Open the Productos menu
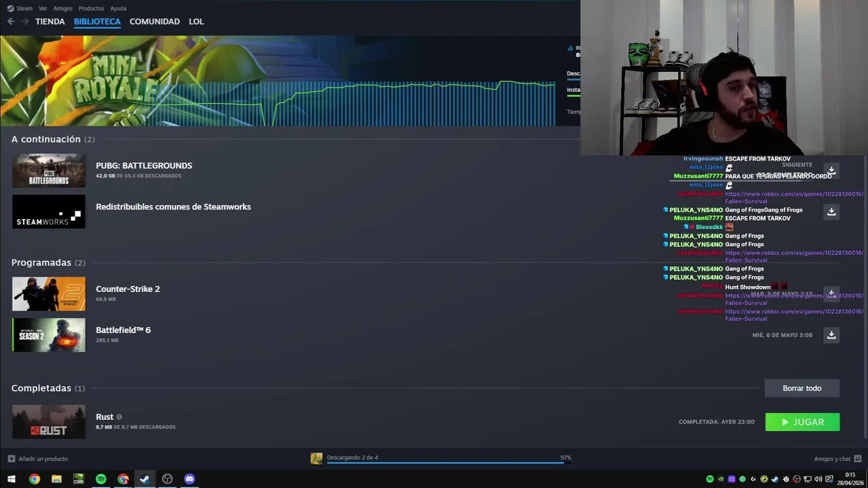This screenshot has width=868, height=488. pos(91,8)
